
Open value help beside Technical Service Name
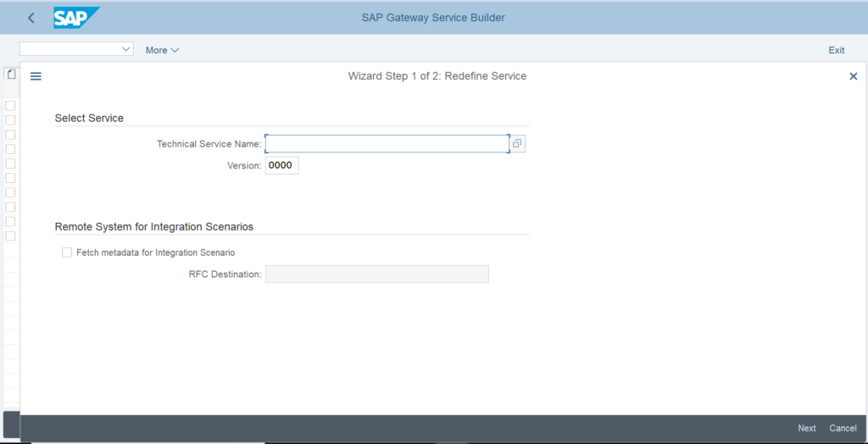pyautogui.click(x=517, y=144)
